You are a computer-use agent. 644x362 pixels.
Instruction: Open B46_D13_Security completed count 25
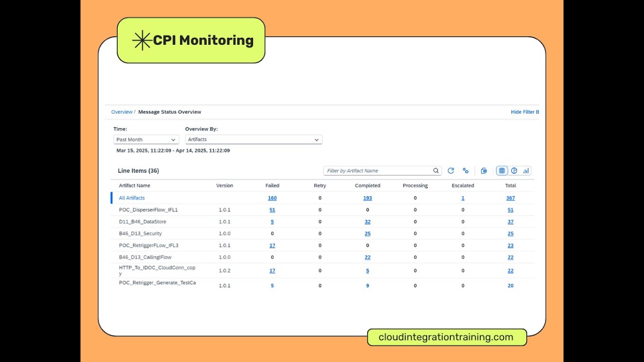click(368, 234)
